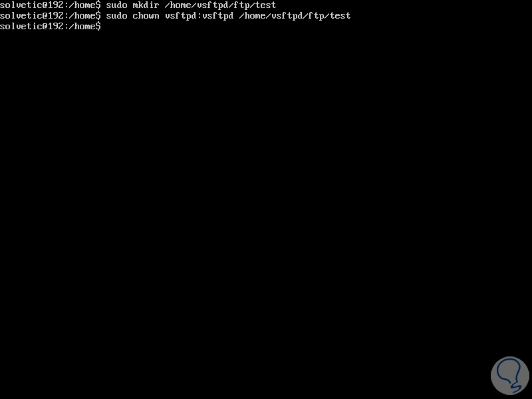
Task: Click the :/home directory in the first prompt
Action: point(79,5)
